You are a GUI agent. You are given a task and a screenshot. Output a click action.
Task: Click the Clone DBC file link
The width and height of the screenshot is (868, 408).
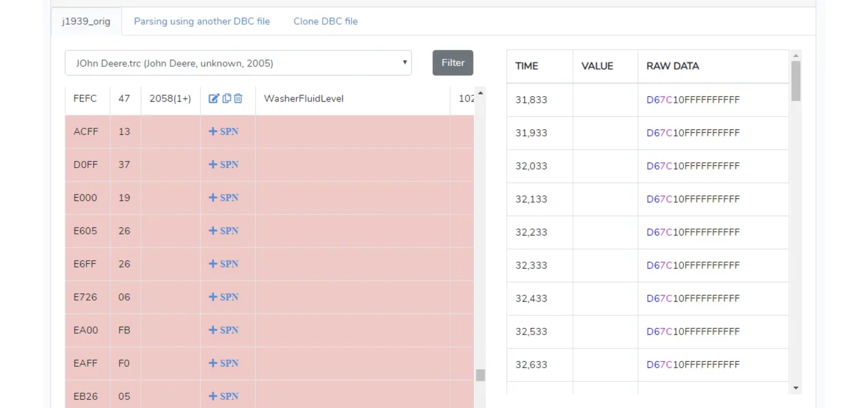tap(326, 21)
